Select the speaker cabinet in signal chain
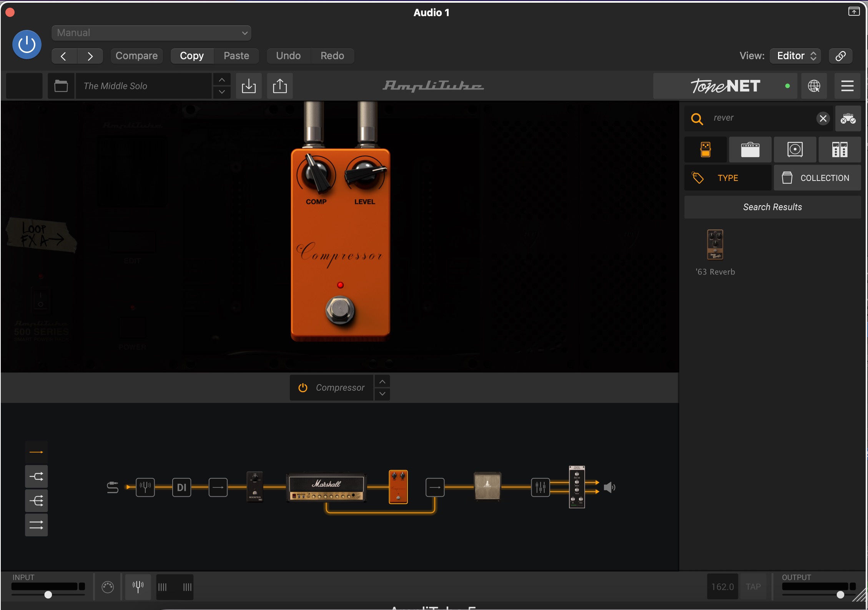This screenshot has height=610, width=868. [487, 486]
